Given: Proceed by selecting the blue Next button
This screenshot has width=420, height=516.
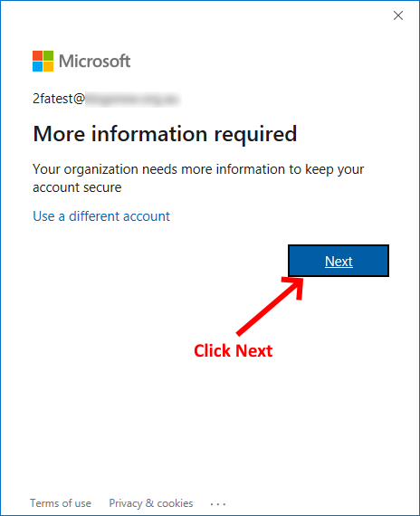Looking at the screenshot, I should (339, 261).
